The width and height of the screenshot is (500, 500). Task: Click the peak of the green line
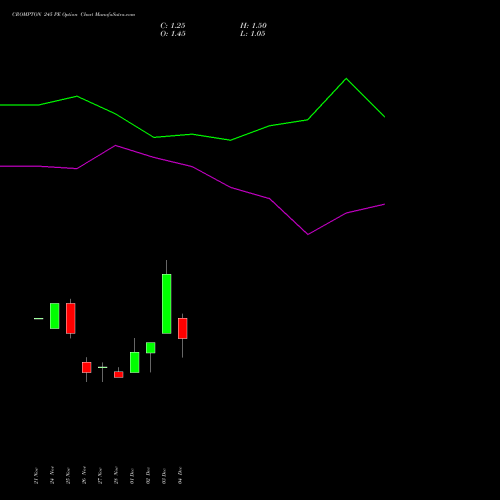346,79
